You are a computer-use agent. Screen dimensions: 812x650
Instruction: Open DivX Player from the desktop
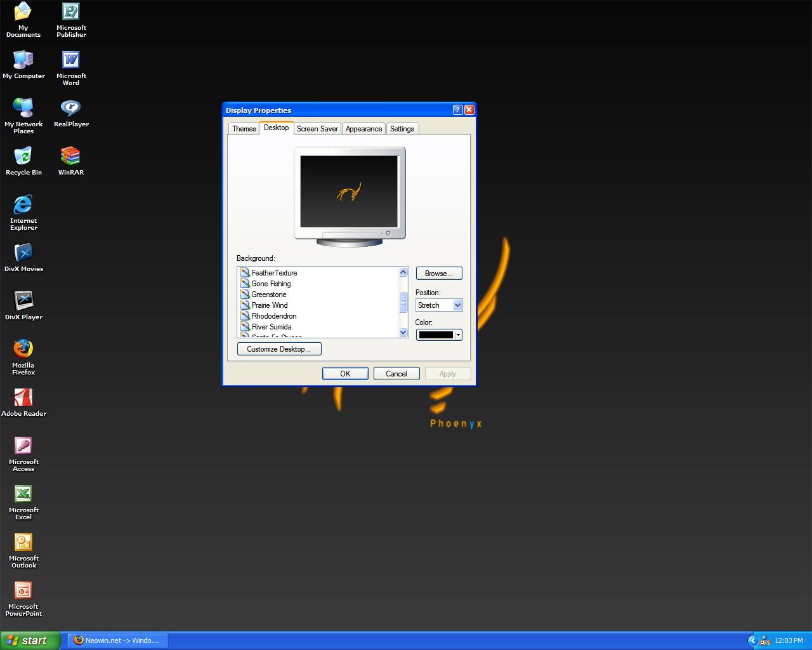pyautogui.click(x=23, y=302)
